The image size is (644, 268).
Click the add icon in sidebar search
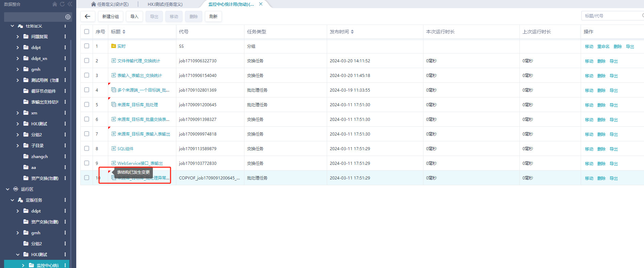coord(68,17)
